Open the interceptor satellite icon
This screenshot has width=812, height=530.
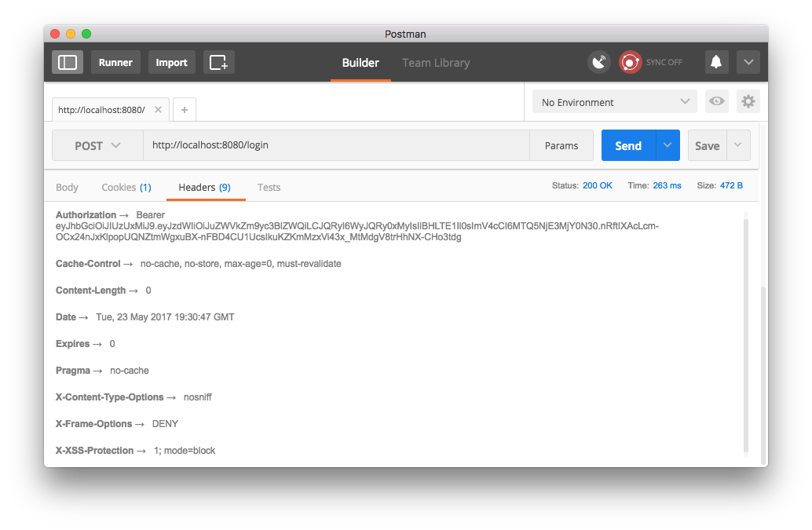click(599, 62)
